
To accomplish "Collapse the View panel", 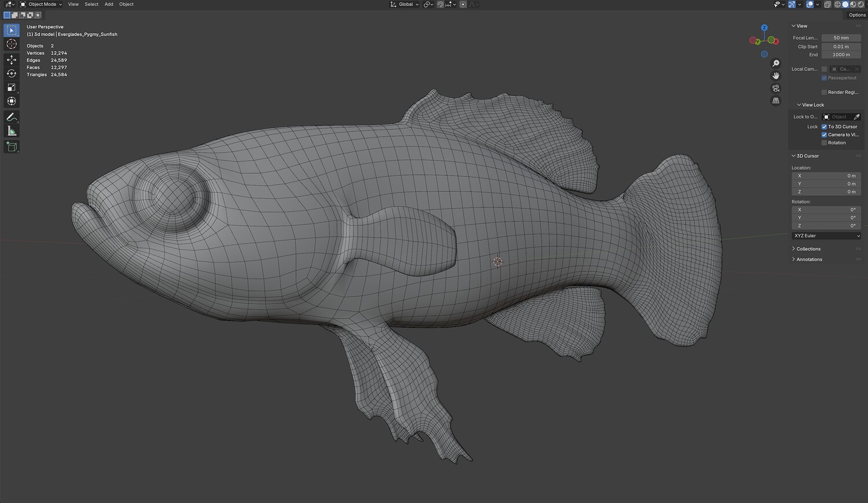I will pos(799,26).
